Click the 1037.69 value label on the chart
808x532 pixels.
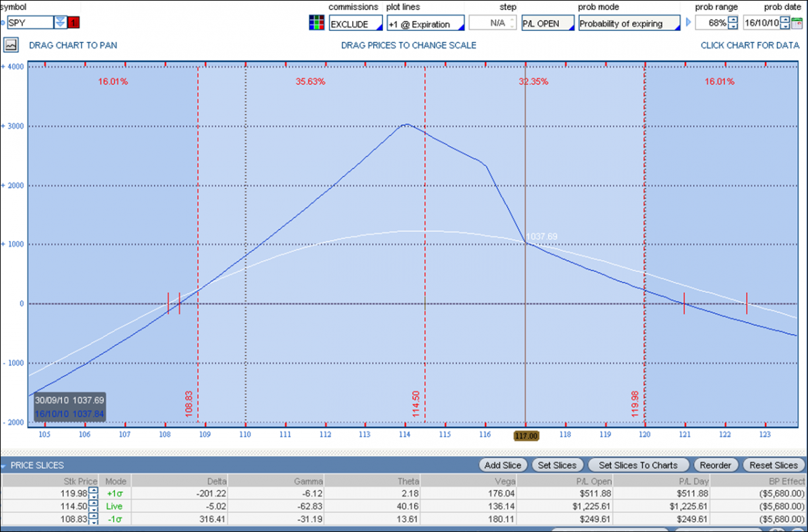click(x=541, y=236)
